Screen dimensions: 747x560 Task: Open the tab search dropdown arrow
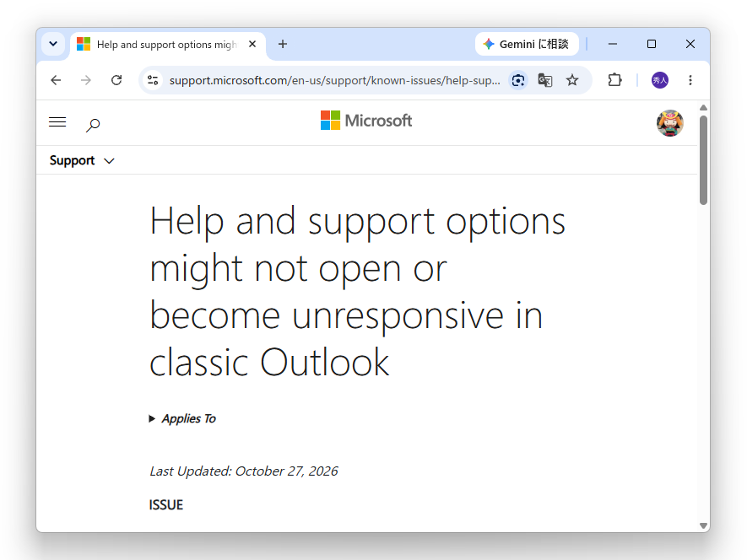(x=53, y=45)
